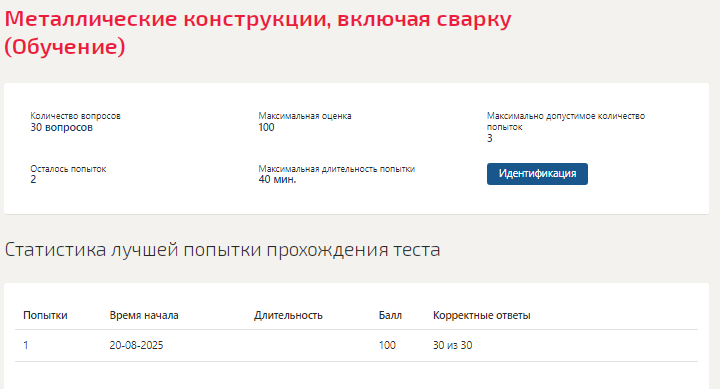Click the Статистика лучшей попытки heading
Image resolution: width=720 pixels, height=389 pixels.
pyautogui.click(x=222, y=249)
